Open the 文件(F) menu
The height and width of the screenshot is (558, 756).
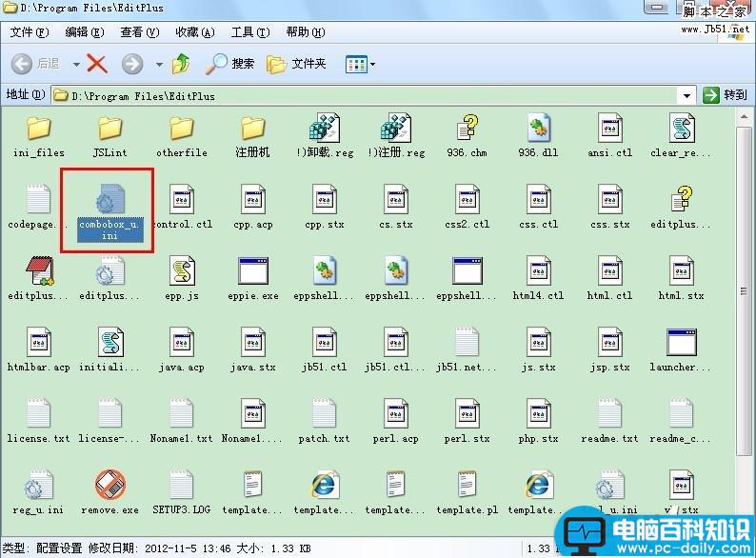click(30, 32)
